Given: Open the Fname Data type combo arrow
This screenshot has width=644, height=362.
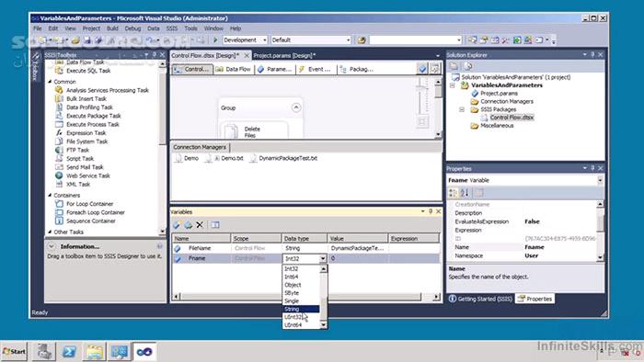Looking at the screenshot, I should coord(323,259).
